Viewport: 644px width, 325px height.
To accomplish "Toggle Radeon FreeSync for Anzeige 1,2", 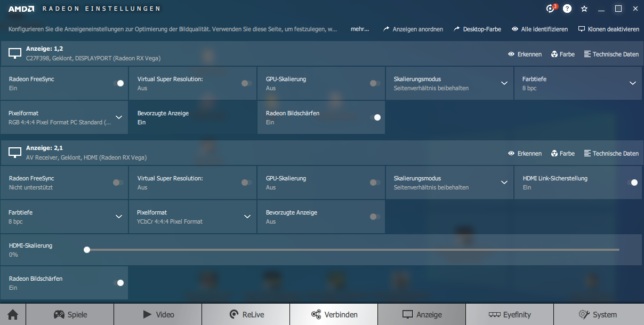I will click(x=118, y=83).
